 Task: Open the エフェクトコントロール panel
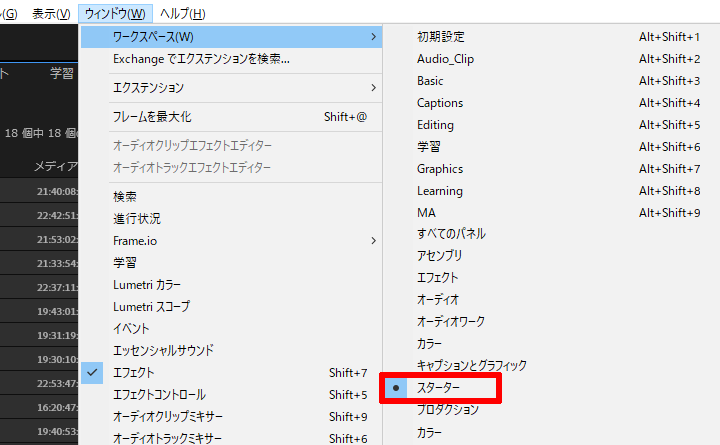(x=160, y=394)
